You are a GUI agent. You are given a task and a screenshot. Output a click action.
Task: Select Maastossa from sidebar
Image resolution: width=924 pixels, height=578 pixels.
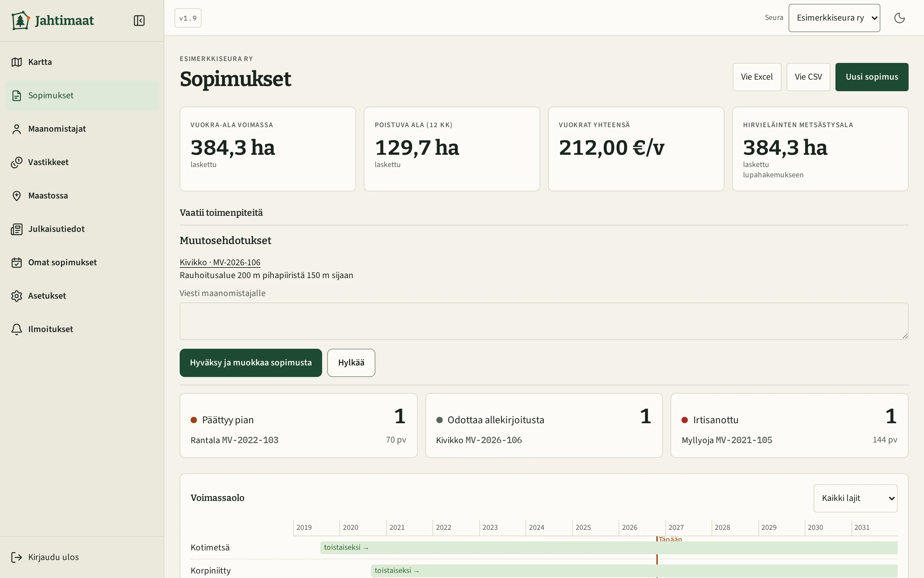[82, 196]
